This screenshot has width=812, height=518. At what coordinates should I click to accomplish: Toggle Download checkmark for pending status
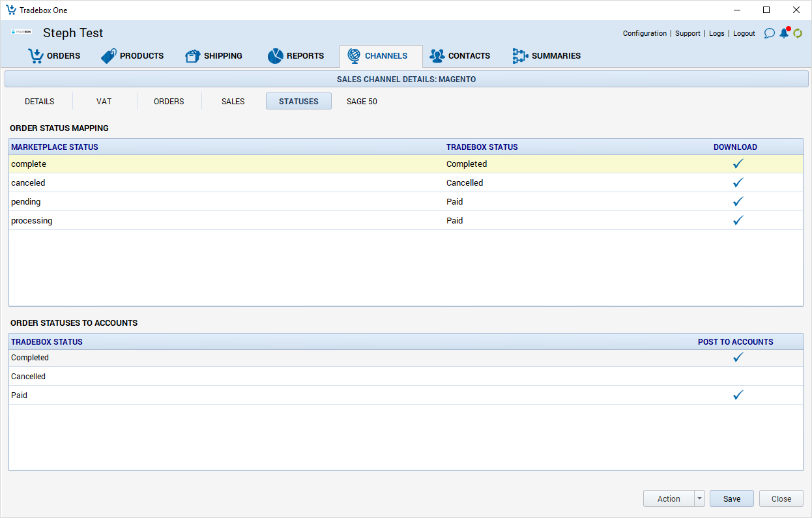[738, 202]
